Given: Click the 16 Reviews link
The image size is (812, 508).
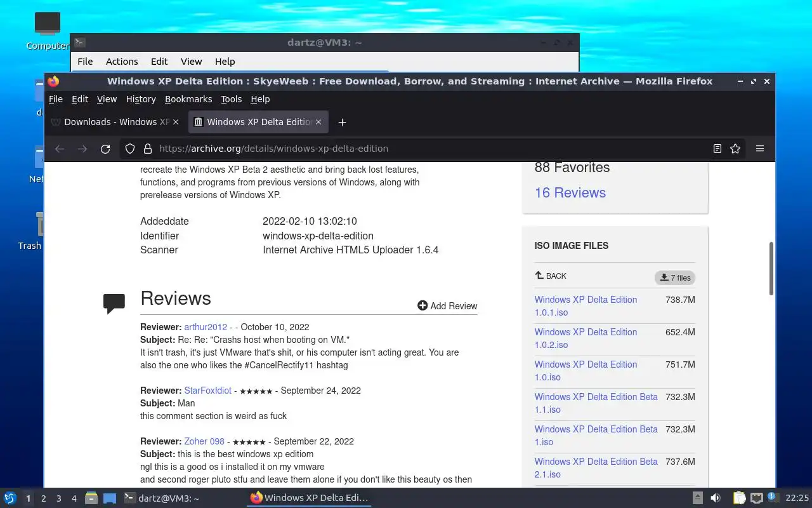Looking at the screenshot, I should click(570, 192).
